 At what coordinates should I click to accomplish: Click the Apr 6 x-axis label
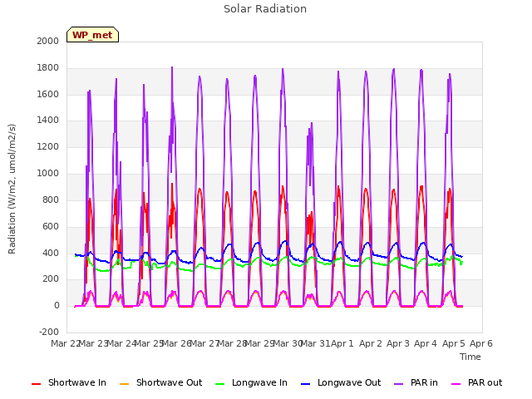point(481,343)
